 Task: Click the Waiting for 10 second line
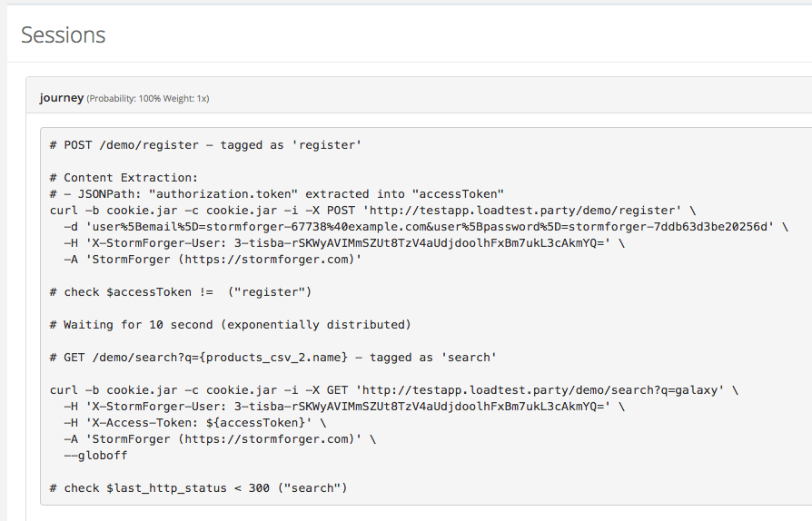point(231,324)
